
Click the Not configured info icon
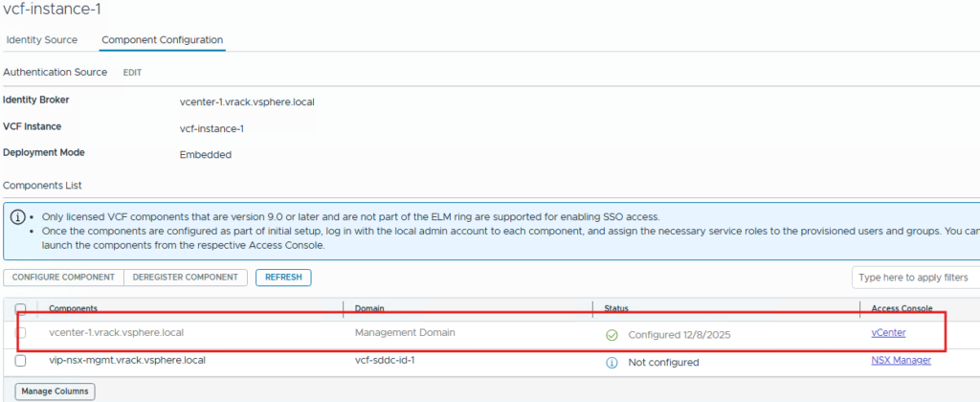[x=612, y=362]
